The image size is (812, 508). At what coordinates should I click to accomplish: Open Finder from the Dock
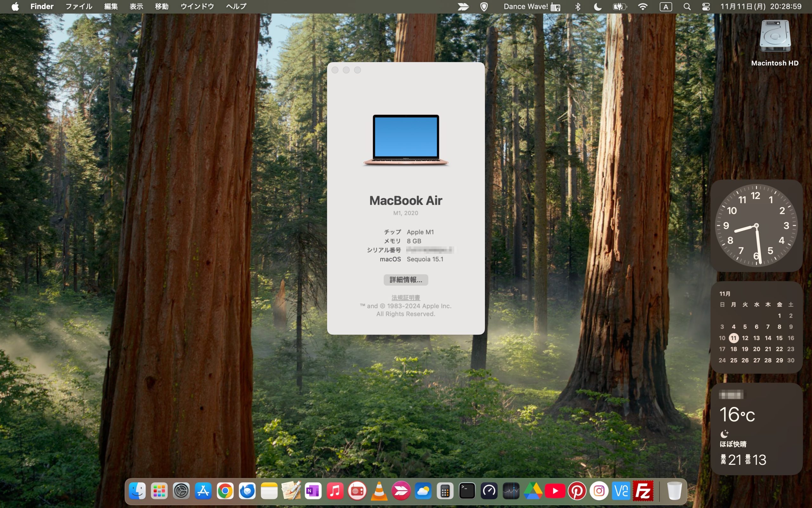pos(137,491)
